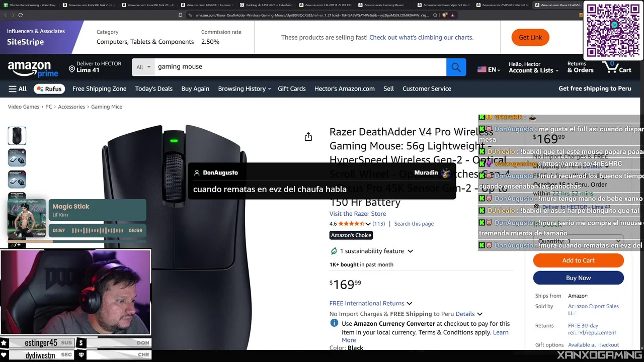Click the Amazon's Choice badge
The image size is (644, 362).
pyautogui.click(x=351, y=235)
